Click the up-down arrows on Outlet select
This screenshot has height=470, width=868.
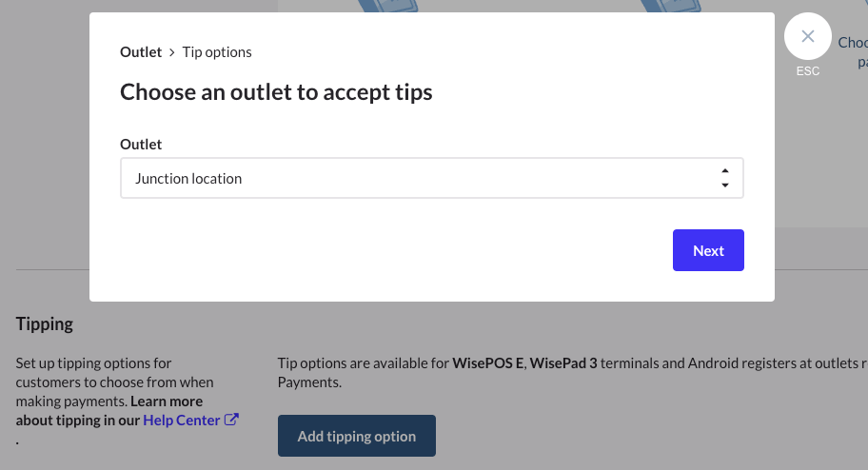tap(725, 178)
